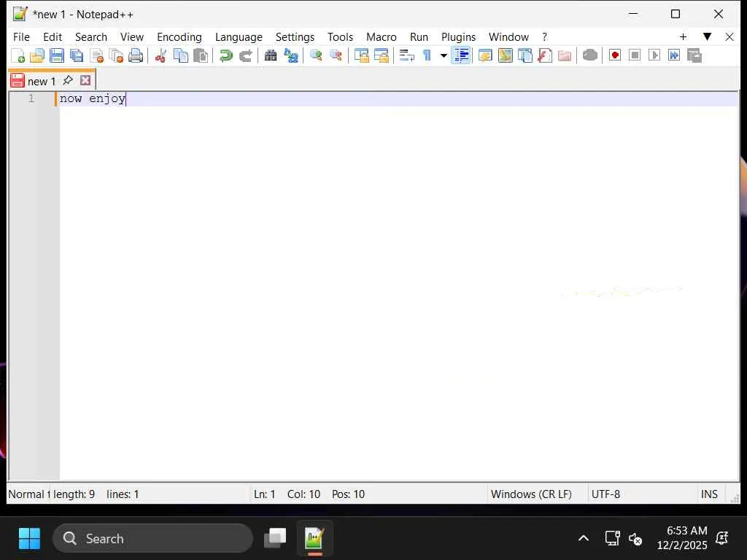
Task: Click the Close document toolbar icon
Action: [97, 55]
